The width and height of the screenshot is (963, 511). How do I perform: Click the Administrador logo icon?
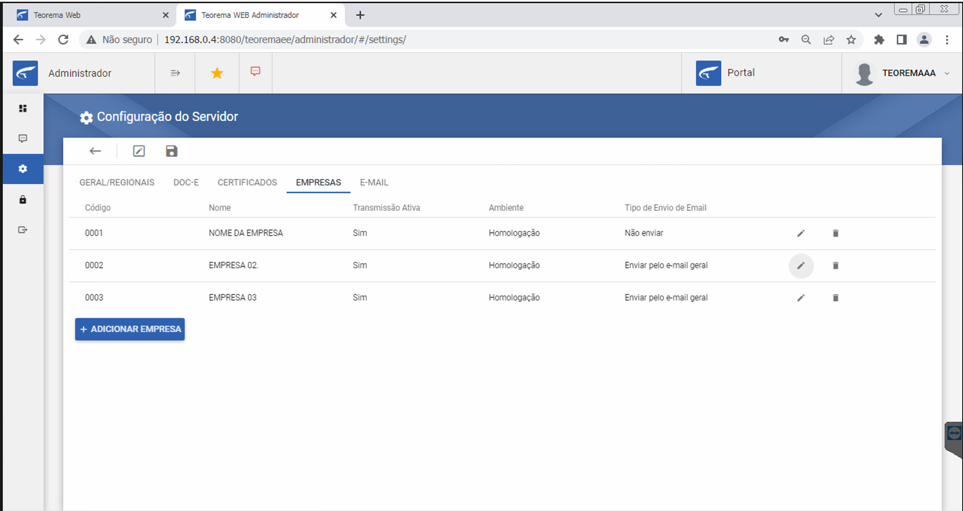point(25,73)
